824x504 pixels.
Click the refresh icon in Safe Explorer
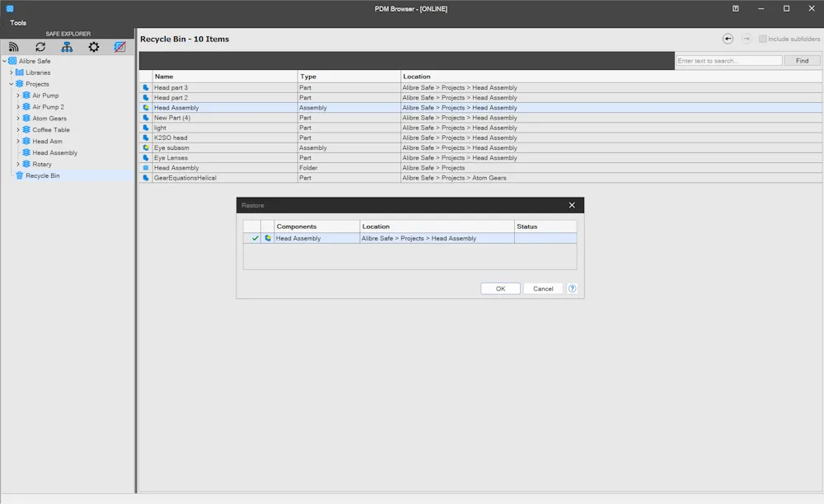[40, 47]
